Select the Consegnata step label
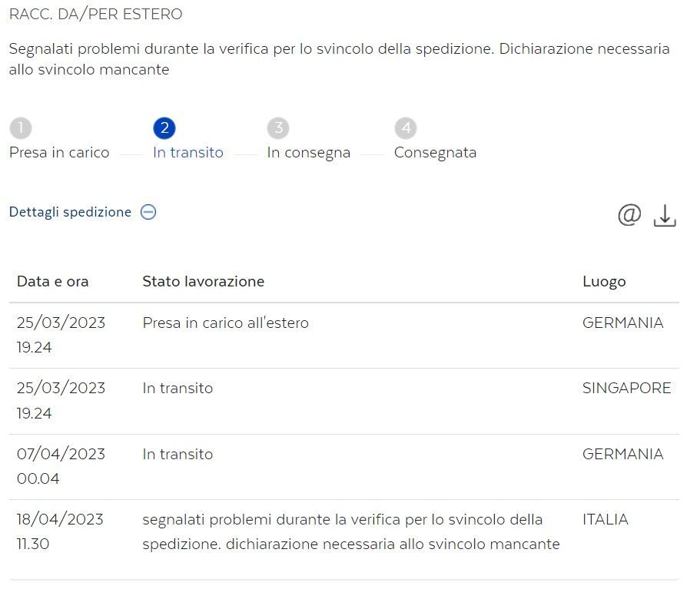Viewport: 700px width, 589px height. point(435,153)
